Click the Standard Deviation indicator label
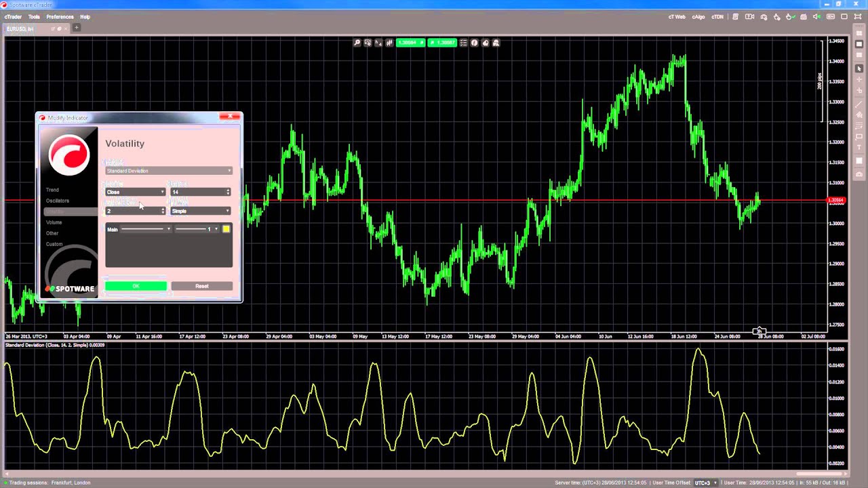The image size is (868, 488). [x=55, y=346]
